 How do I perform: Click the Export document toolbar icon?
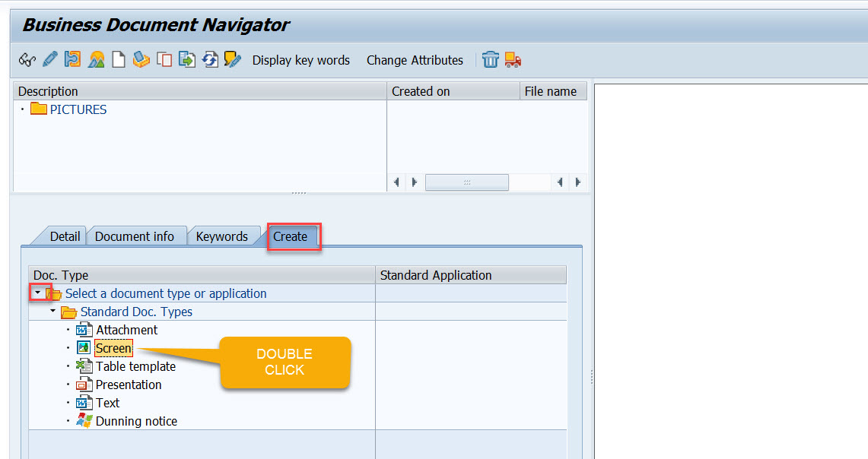point(187,60)
